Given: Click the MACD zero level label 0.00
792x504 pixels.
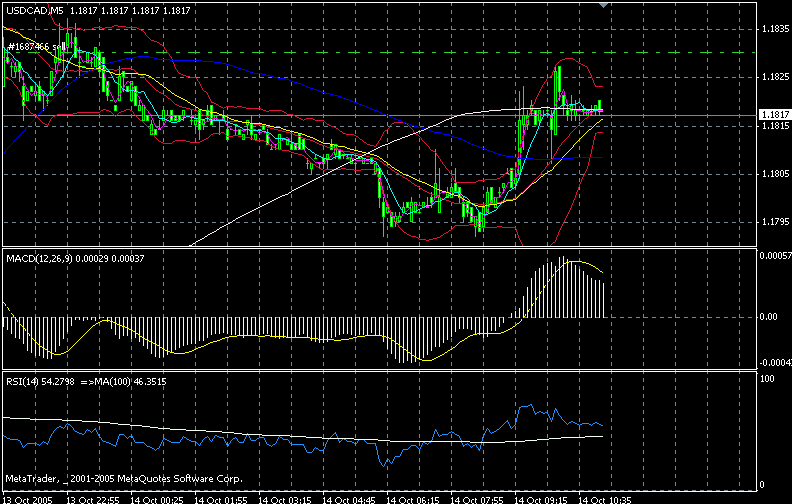Looking at the screenshot, I should [x=768, y=317].
